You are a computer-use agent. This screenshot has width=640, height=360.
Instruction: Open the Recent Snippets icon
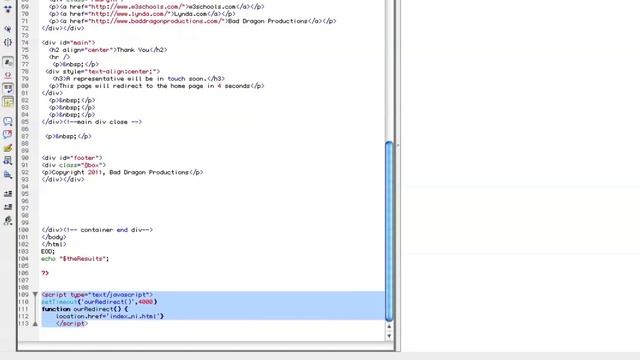click(8, 161)
